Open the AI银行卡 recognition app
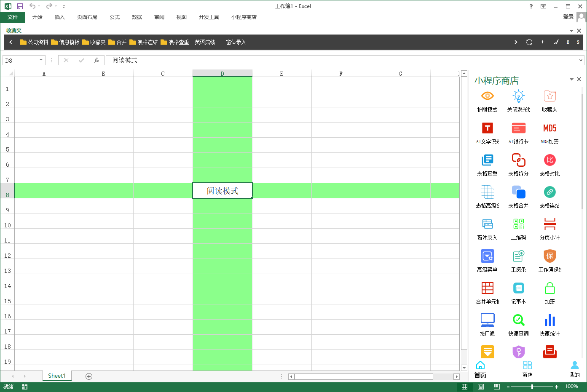Image resolution: width=587 pixels, height=392 pixels. 518,133
